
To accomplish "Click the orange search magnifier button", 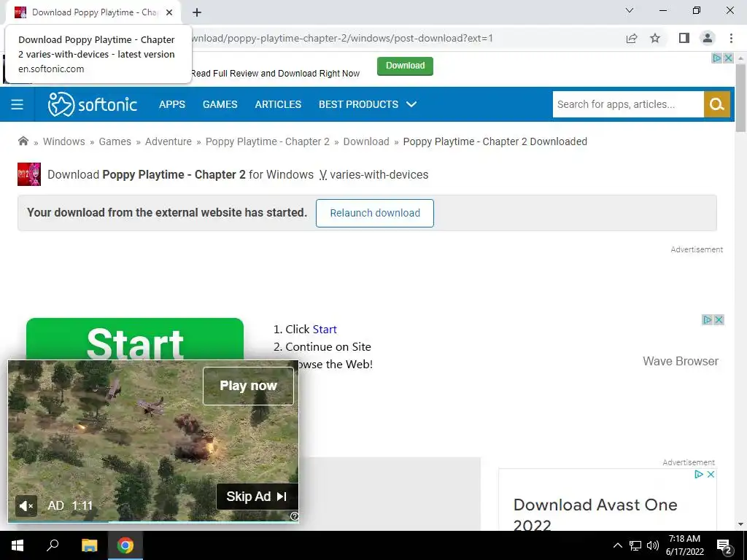I will 716,104.
